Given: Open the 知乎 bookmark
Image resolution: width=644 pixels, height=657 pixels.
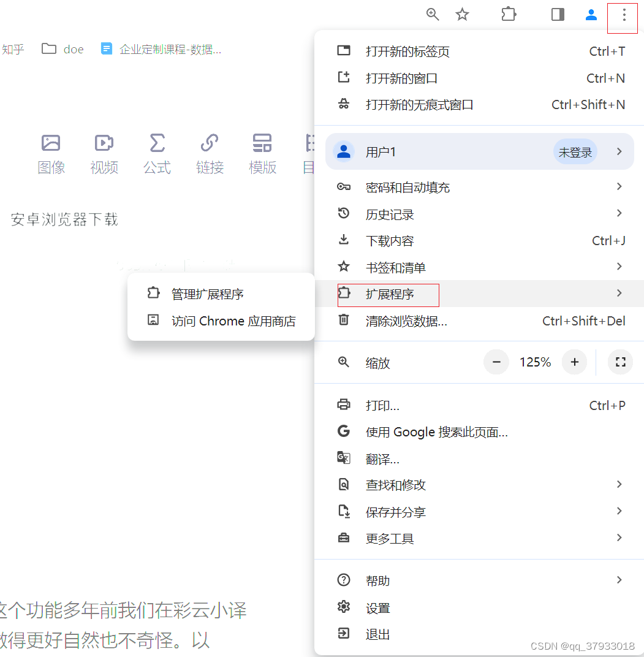Looking at the screenshot, I should click(x=13, y=49).
